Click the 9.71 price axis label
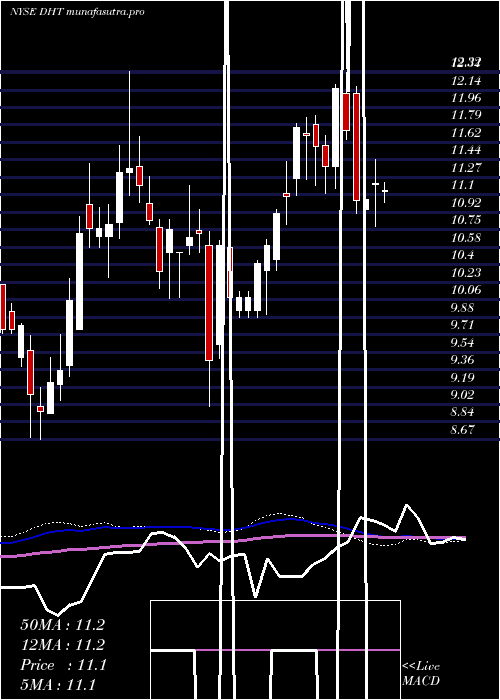This screenshot has width=500, height=700. pos(462,325)
